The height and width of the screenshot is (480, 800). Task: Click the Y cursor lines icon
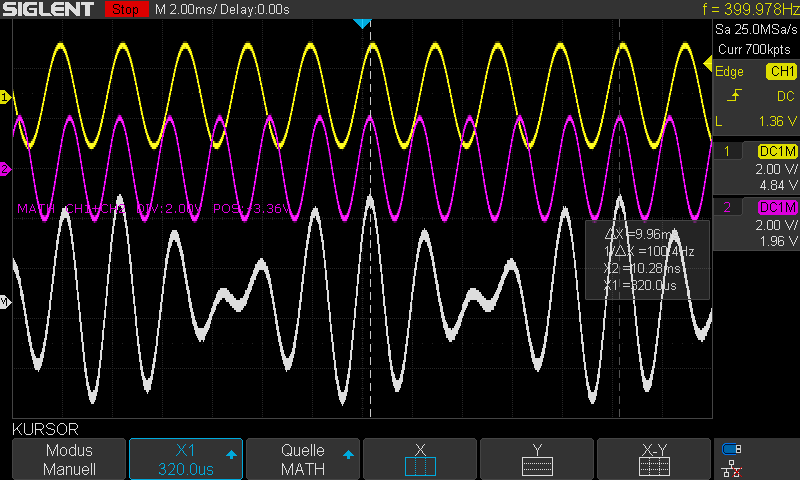[537, 466]
